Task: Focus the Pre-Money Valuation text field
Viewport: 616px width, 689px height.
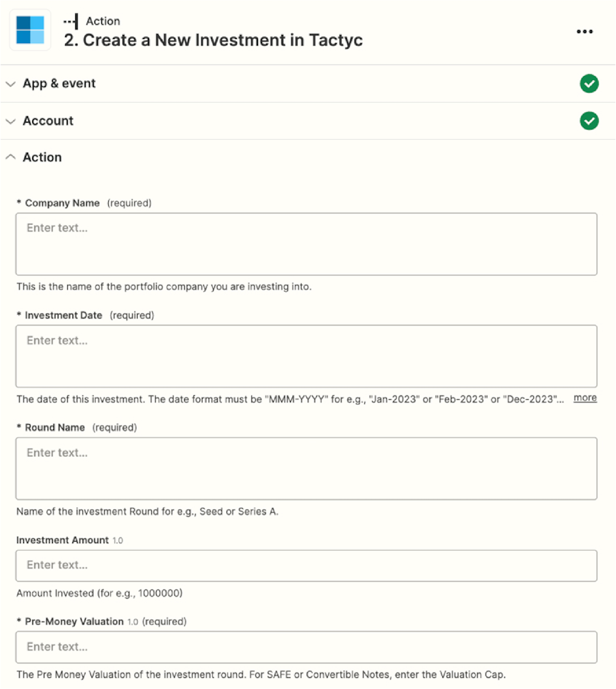Action: click(306, 647)
